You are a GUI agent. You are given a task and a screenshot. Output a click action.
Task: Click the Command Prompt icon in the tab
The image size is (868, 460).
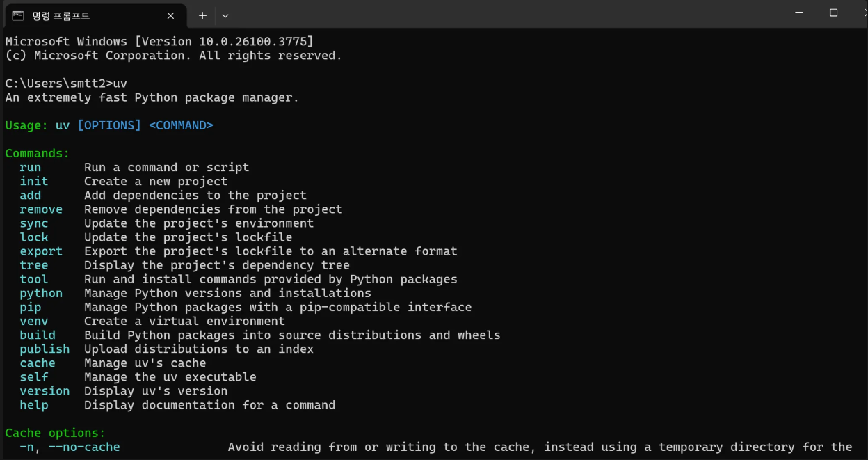click(x=18, y=15)
